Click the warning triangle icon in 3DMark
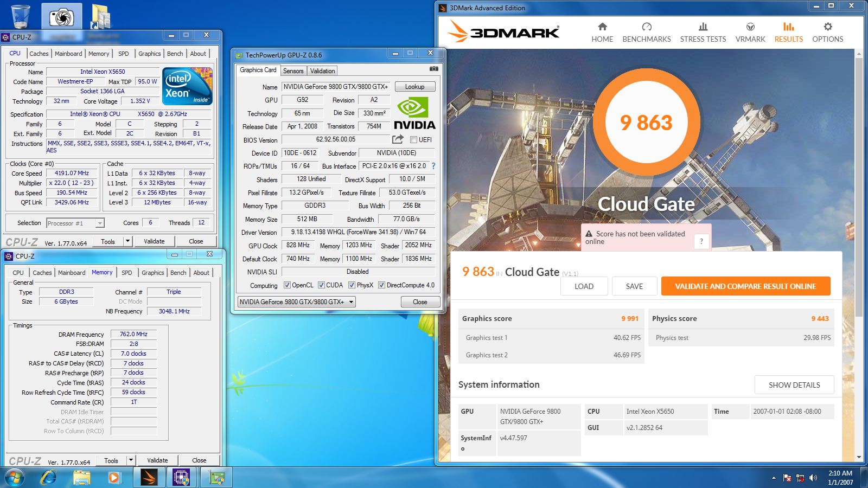Image resolution: width=868 pixels, height=488 pixels. [x=589, y=234]
